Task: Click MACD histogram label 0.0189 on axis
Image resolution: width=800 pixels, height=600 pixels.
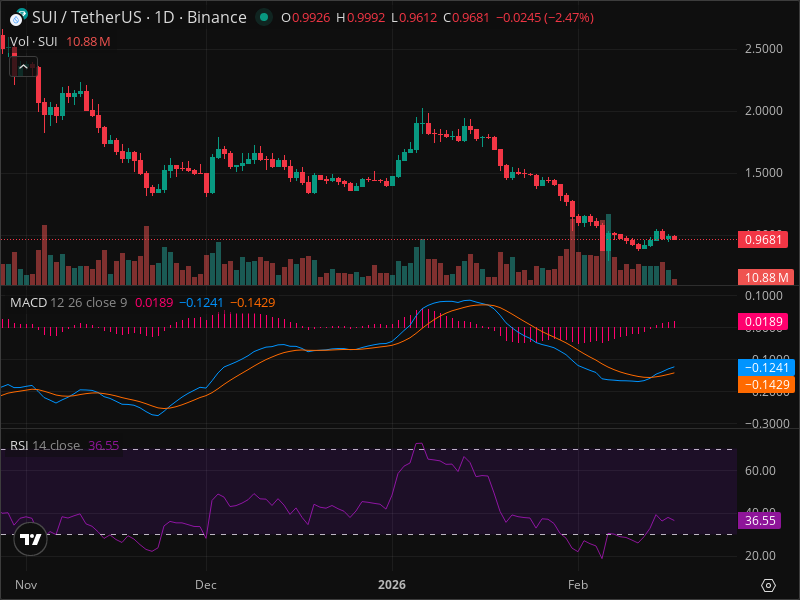Action: pyautogui.click(x=763, y=322)
